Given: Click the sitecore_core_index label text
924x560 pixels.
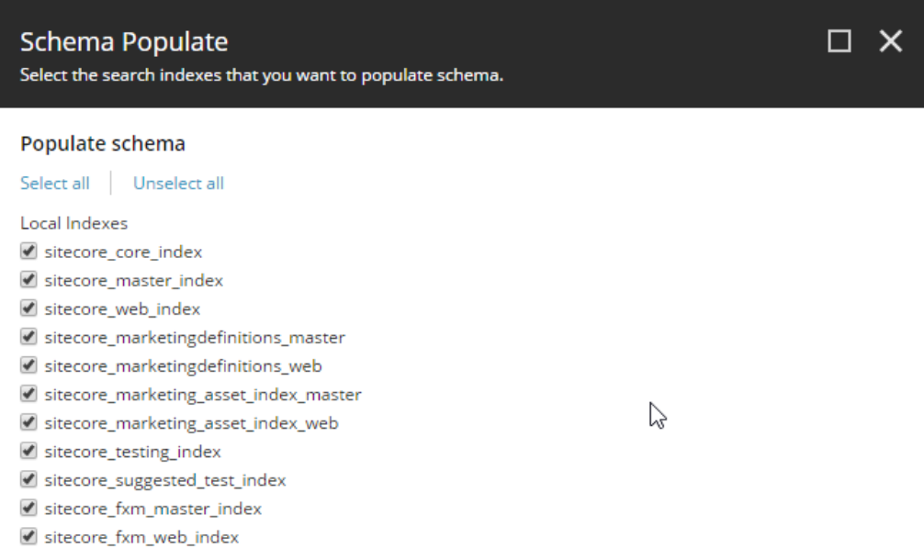Looking at the screenshot, I should click(x=123, y=252).
